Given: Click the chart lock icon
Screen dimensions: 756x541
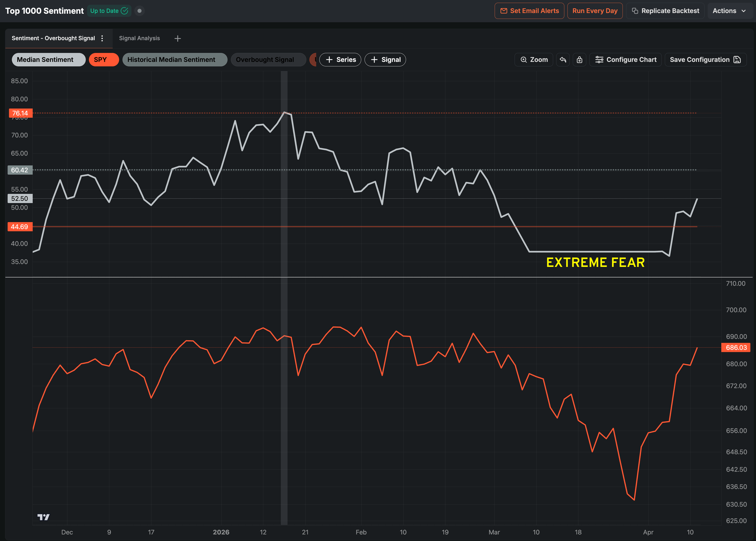Looking at the screenshot, I should click(x=579, y=60).
